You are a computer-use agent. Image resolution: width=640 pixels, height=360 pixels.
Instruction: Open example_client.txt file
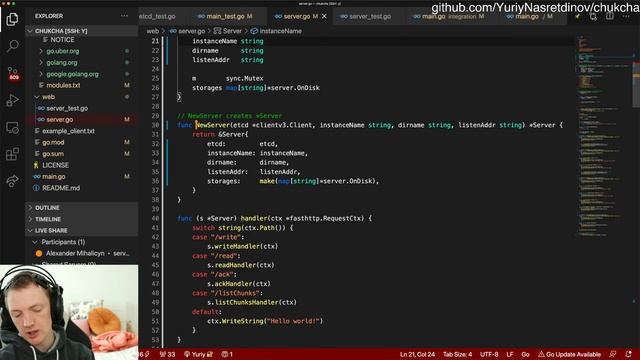point(68,131)
